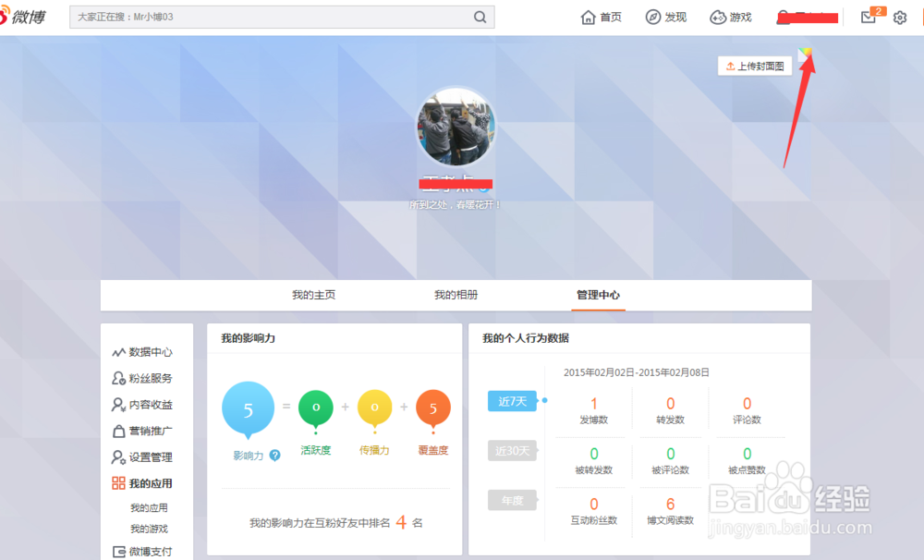Viewport: 924px width, 560px height.
Task: Open 设置管理 from the sidebar
Action: 148,457
